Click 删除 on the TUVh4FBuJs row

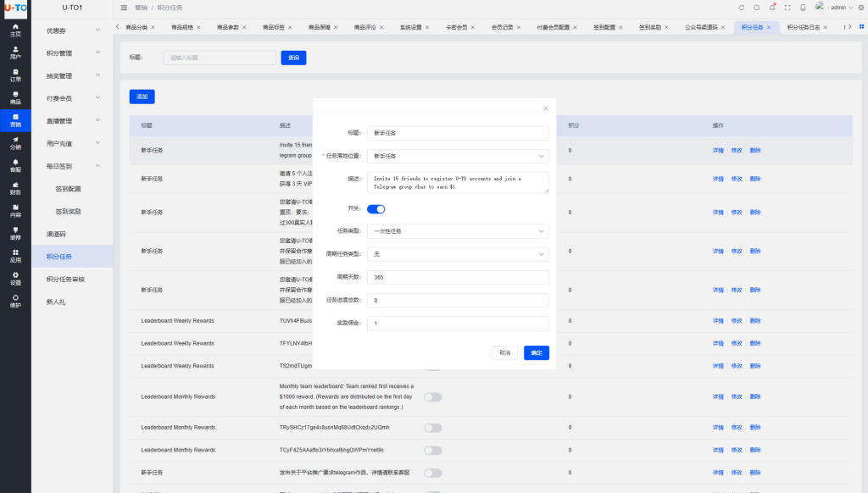(755, 321)
